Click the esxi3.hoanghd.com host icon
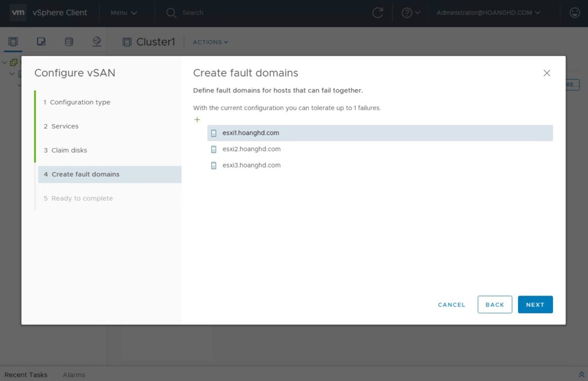 point(214,165)
